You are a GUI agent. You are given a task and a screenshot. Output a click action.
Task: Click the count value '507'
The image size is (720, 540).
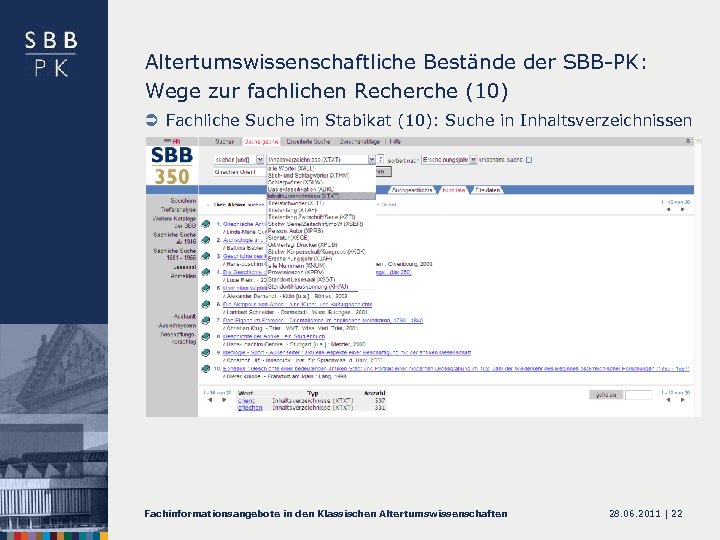click(380, 400)
